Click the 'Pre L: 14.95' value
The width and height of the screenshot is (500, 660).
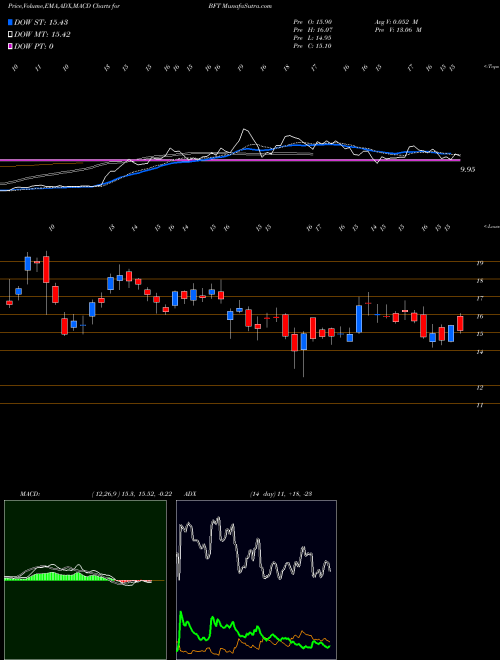313,38
